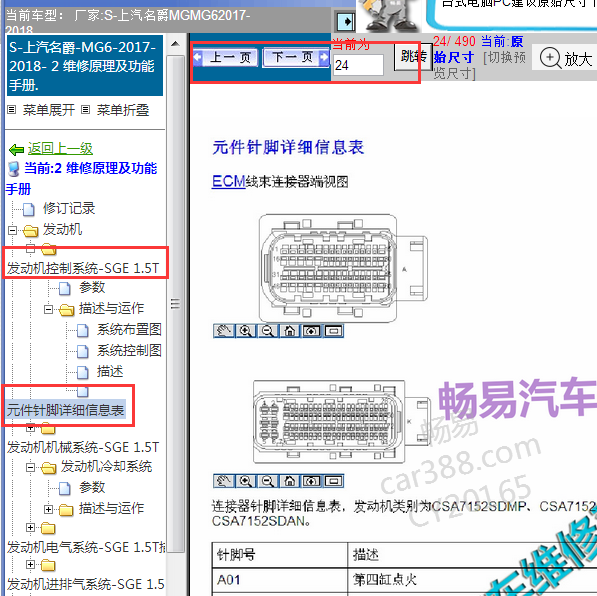Select 元件针脚详细信息表 tree item
The image size is (597, 596).
point(65,410)
